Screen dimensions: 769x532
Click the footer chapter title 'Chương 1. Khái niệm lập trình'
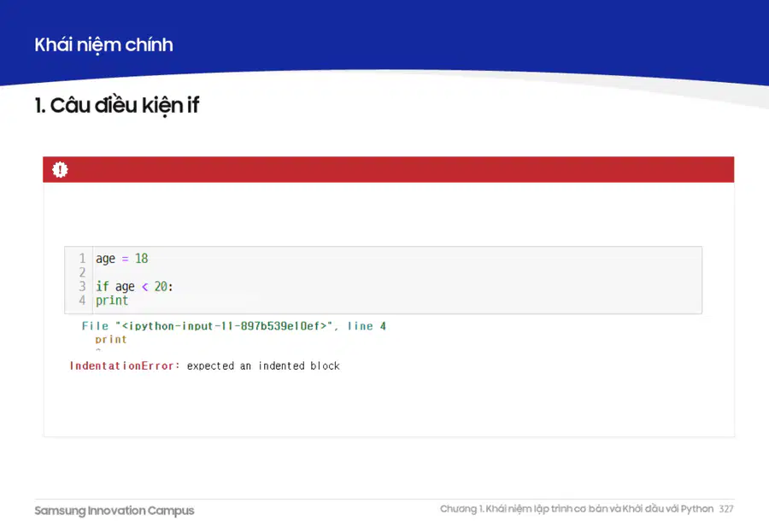[577, 509]
